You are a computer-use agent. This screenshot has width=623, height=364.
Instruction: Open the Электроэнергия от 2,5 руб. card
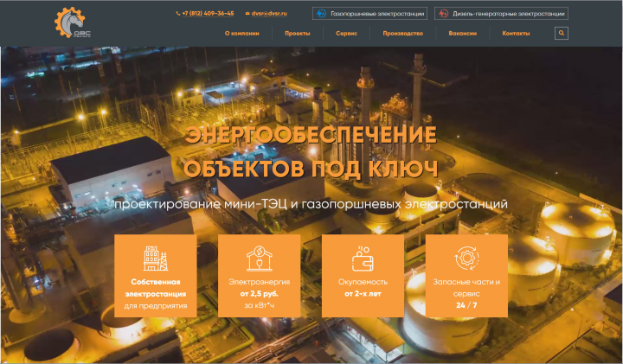coord(259,276)
